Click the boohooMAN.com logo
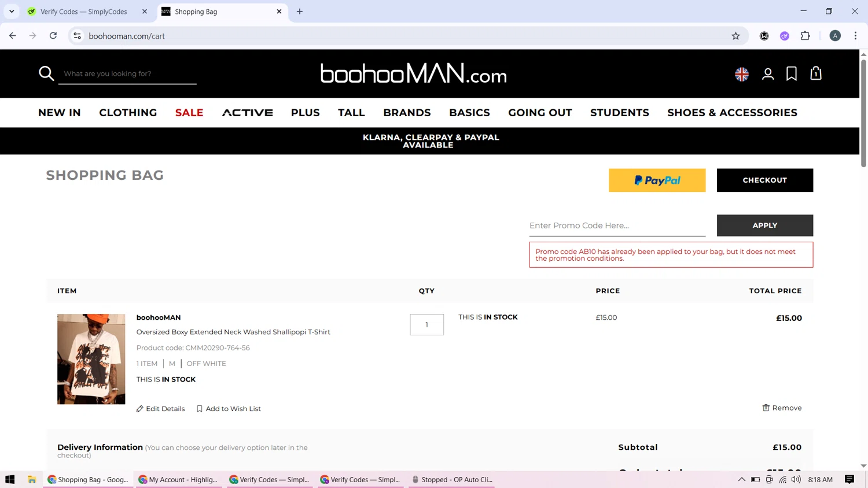 [414, 73]
